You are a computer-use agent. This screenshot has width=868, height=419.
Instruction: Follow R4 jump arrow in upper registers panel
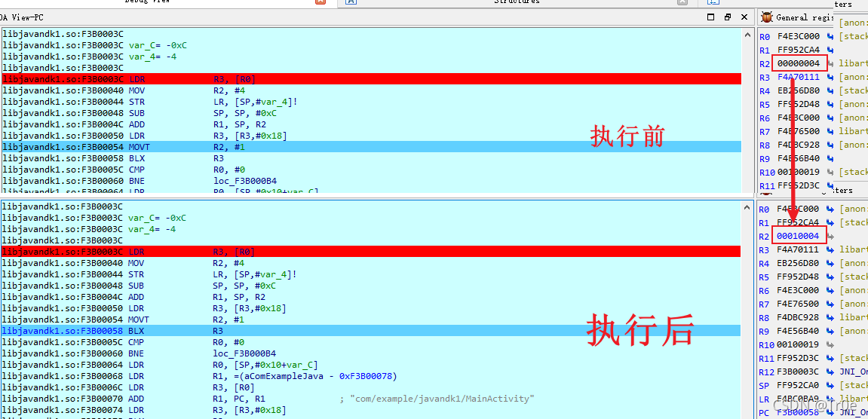coord(830,90)
